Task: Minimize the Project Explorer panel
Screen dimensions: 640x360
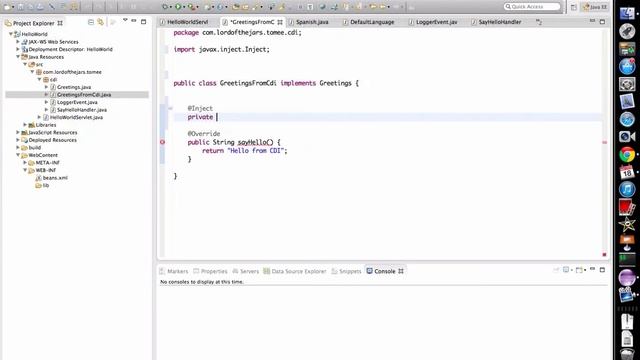Action: pos(134,20)
